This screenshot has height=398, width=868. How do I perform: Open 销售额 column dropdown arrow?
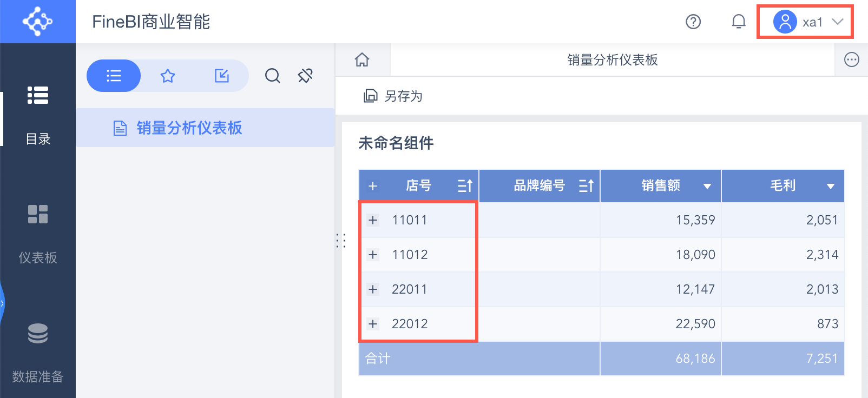(x=707, y=187)
